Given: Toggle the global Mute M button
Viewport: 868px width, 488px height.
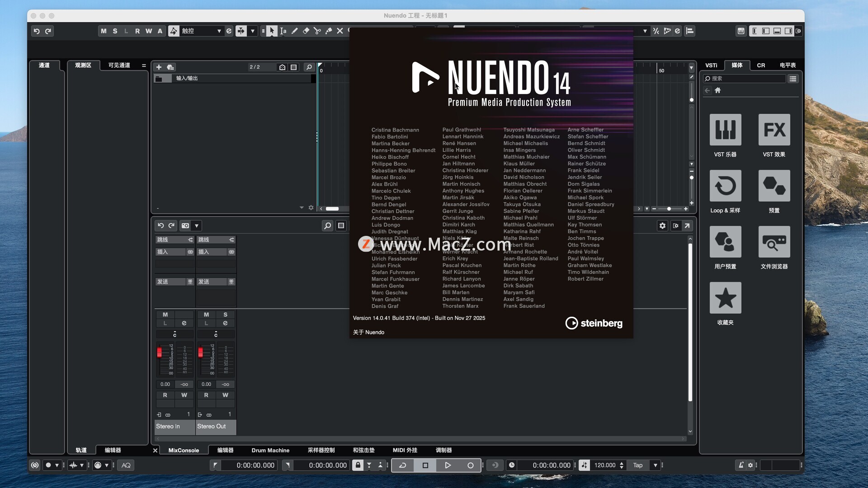Looking at the screenshot, I should 104,31.
